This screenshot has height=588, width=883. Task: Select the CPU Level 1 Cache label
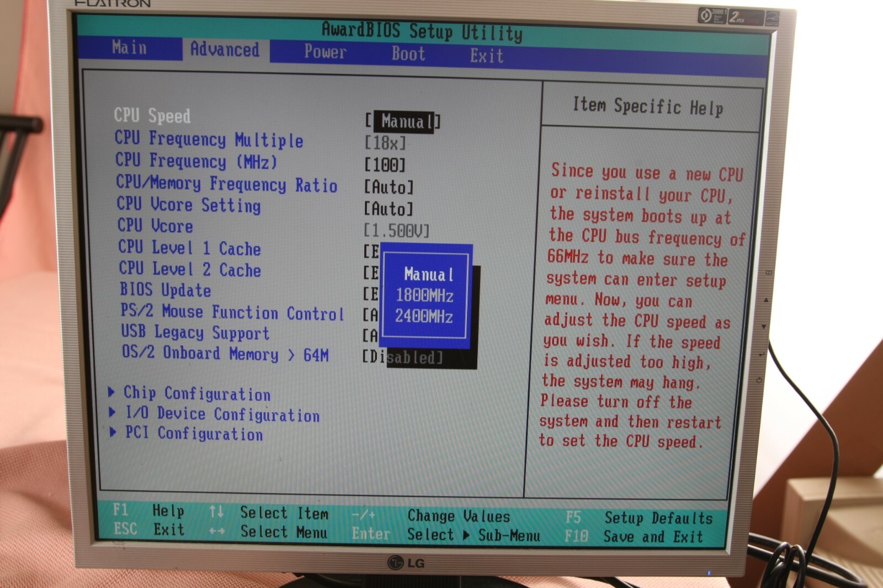click(189, 248)
